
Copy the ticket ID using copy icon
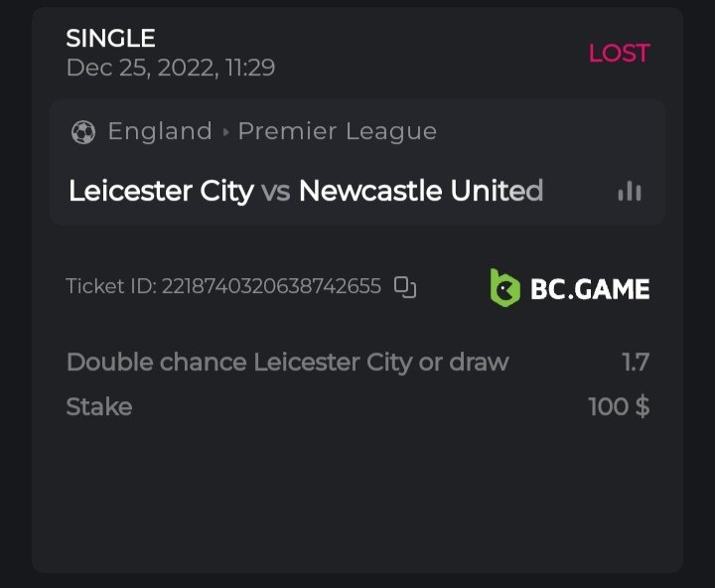405,287
